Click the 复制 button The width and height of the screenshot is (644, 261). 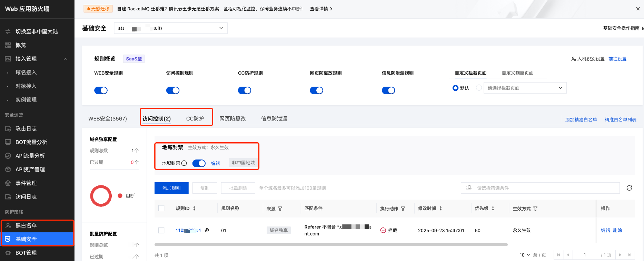pyautogui.click(x=205, y=188)
